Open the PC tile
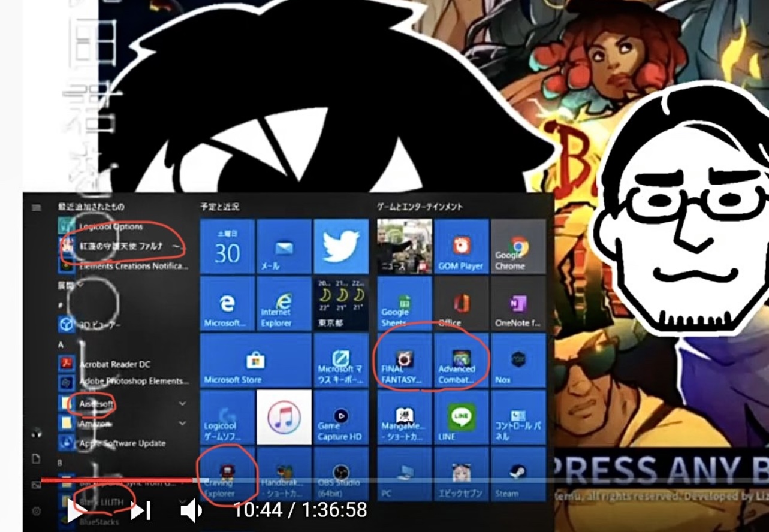 coord(405,474)
